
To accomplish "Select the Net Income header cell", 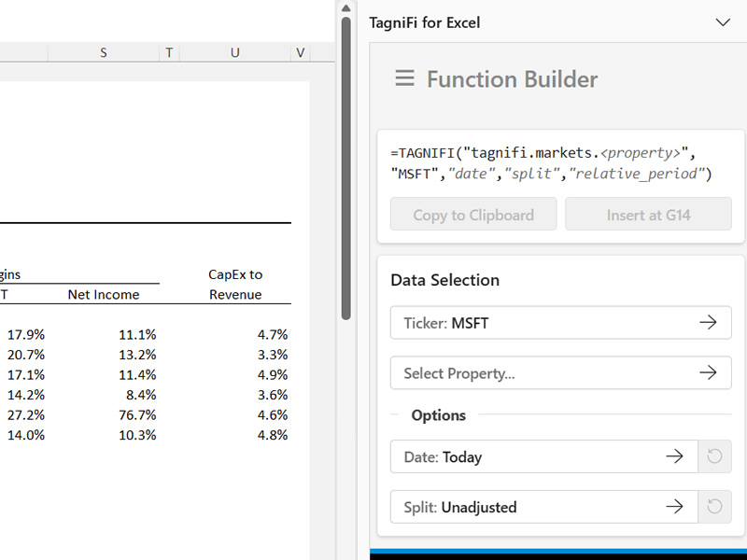I will (104, 295).
